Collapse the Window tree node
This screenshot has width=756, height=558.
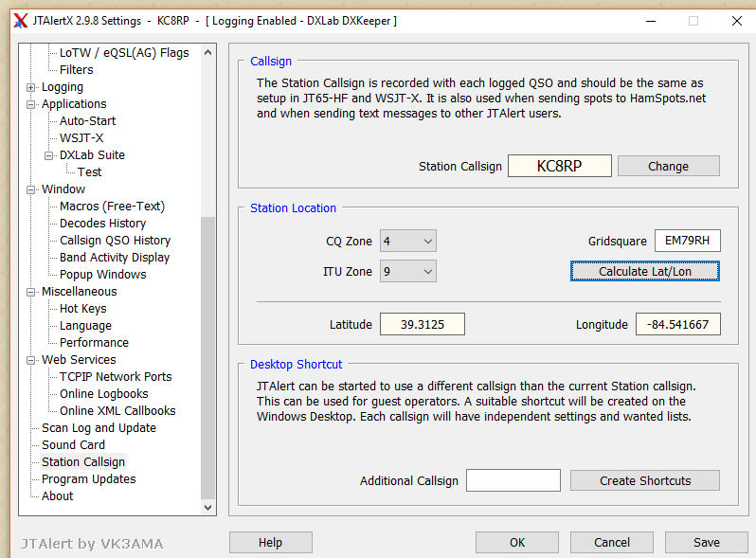pyautogui.click(x=31, y=189)
